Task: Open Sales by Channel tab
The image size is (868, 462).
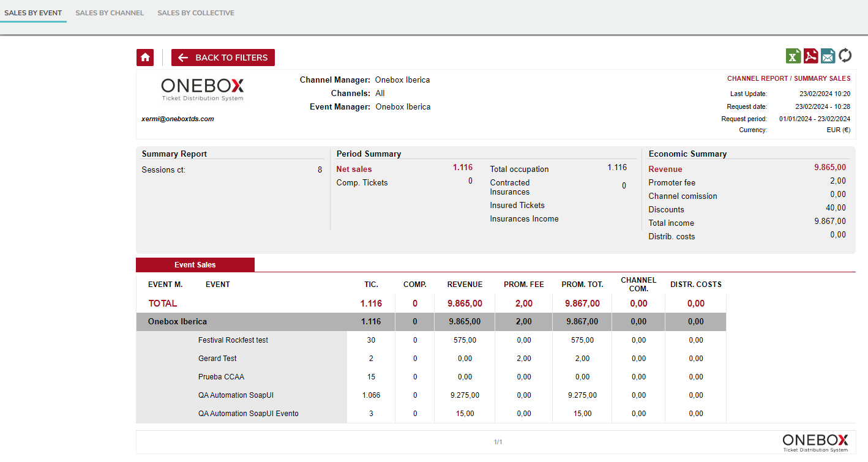Action: click(110, 13)
